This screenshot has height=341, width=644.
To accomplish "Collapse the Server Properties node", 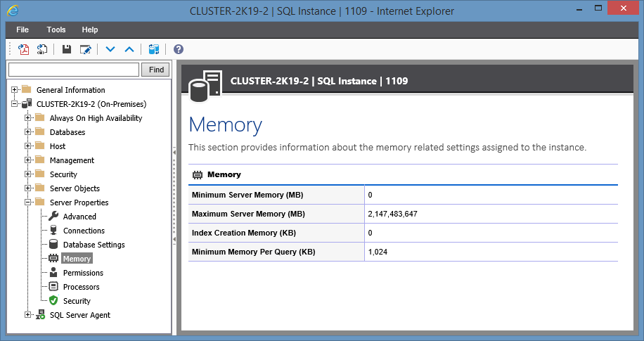I will click(27, 202).
